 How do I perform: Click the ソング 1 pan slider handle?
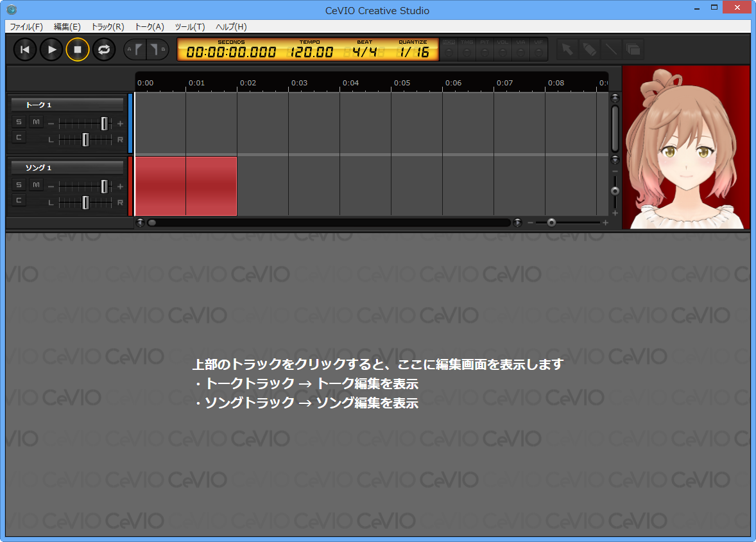click(85, 202)
